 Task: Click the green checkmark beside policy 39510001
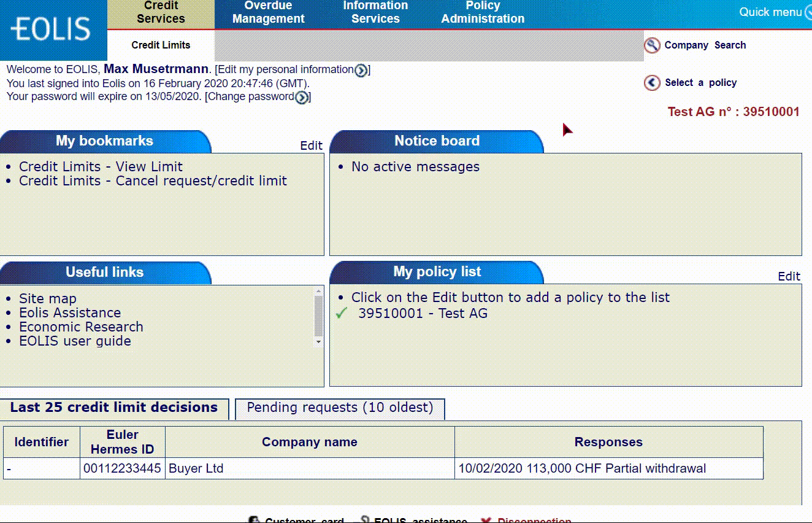point(342,314)
